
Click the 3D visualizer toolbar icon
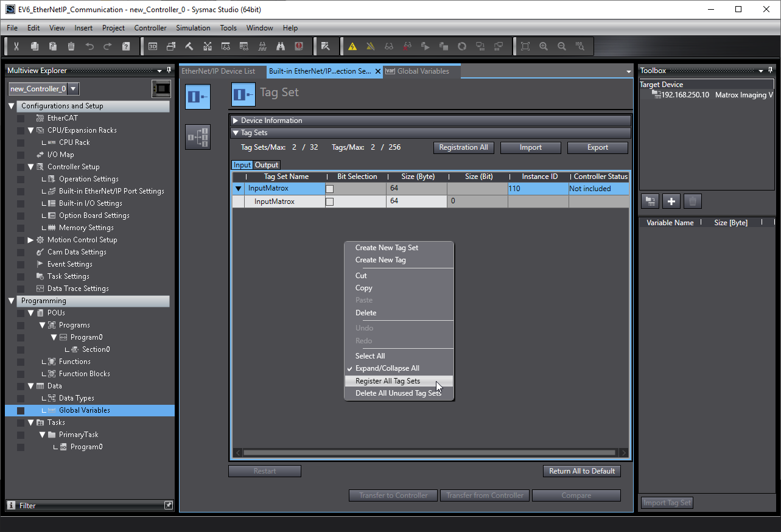click(x=153, y=46)
